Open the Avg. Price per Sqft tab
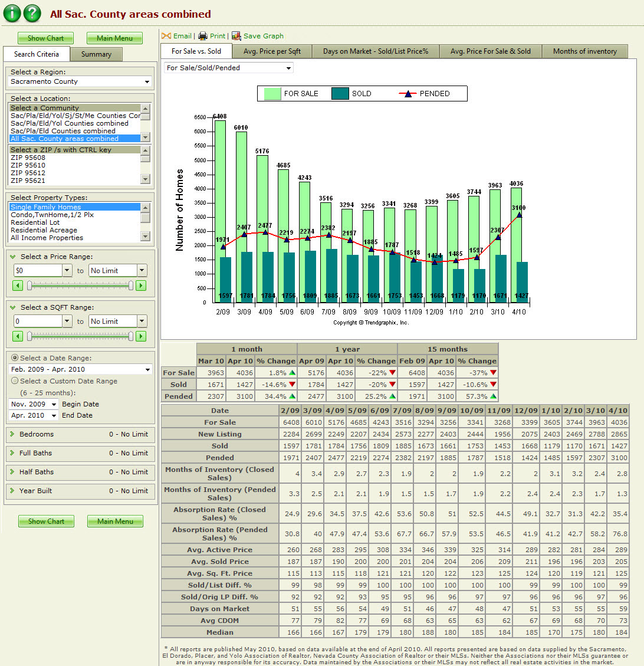 pos(272,51)
